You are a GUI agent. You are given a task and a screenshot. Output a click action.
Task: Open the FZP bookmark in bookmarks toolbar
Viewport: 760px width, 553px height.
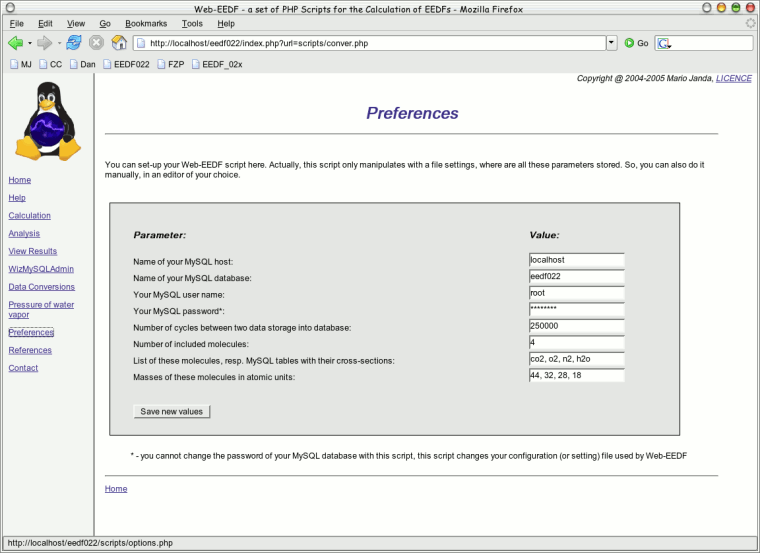pos(170,64)
